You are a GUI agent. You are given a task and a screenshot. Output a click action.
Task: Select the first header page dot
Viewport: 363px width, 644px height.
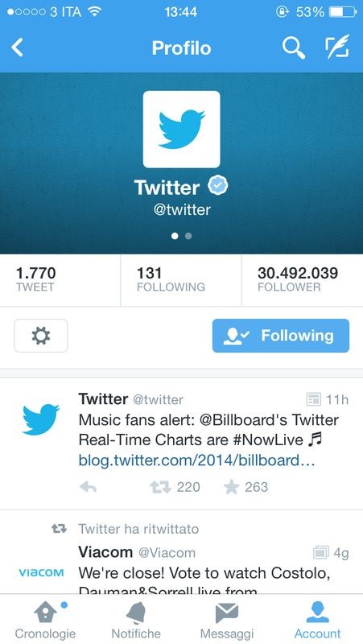175,236
